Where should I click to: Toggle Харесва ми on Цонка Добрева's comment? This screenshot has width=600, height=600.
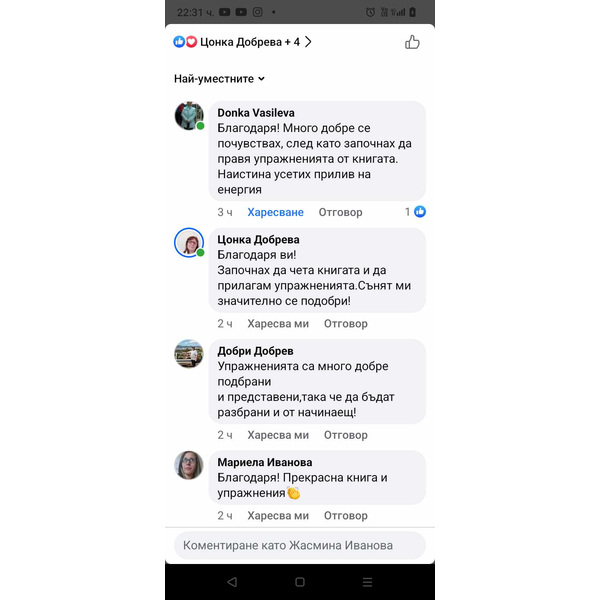coord(278,324)
